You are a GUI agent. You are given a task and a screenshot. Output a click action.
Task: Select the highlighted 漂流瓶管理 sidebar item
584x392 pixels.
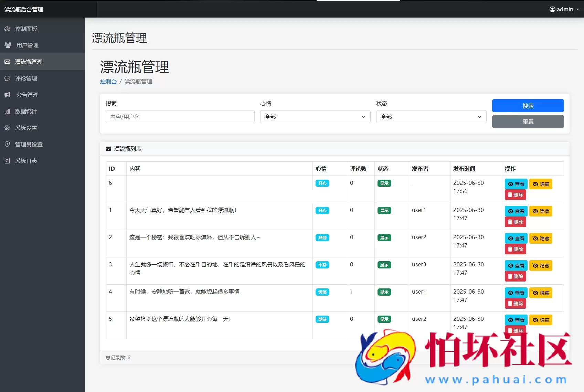(x=29, y=62)
